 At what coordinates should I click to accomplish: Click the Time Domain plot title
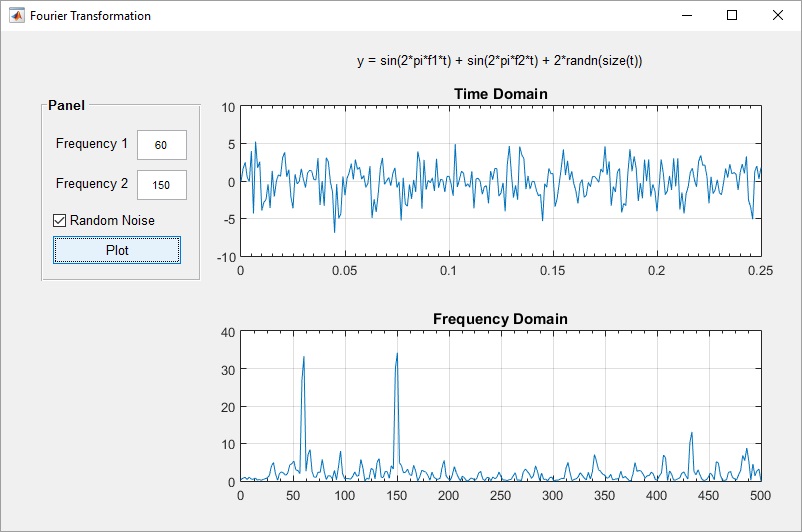(x=500, y=94)
